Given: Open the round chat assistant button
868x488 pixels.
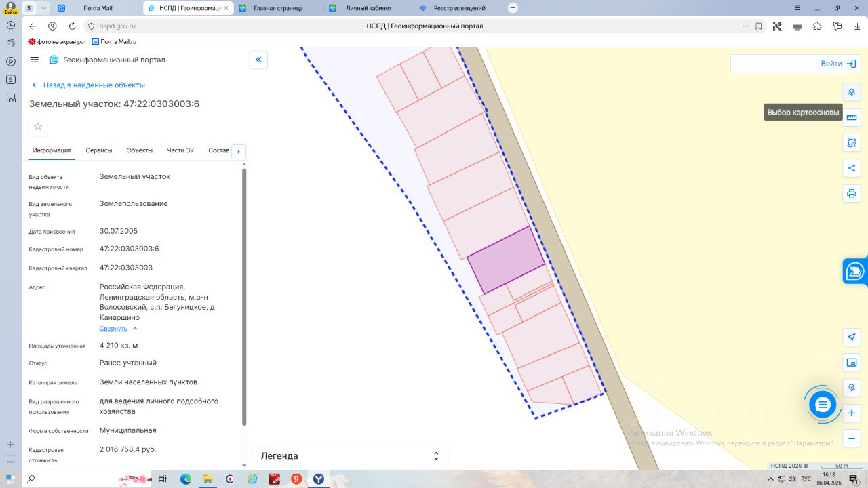Looking at the screenshot, I should (823, 405).
